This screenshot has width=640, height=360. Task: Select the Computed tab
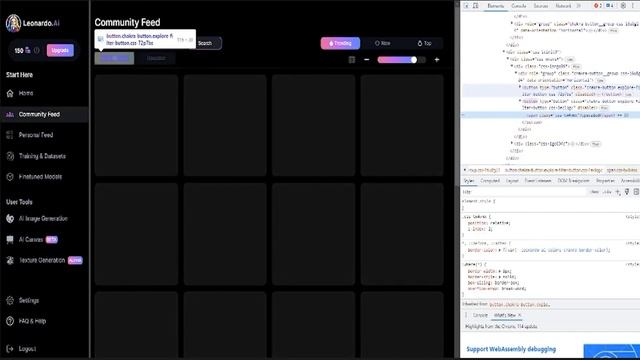[490, 180]
